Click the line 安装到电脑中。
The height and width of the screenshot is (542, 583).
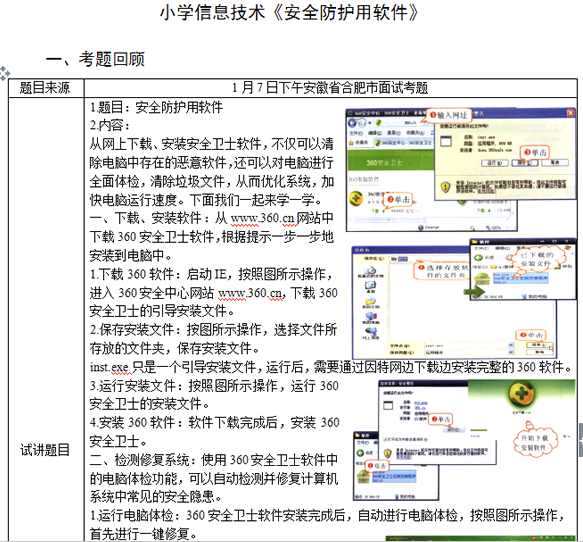coord(131,255)
